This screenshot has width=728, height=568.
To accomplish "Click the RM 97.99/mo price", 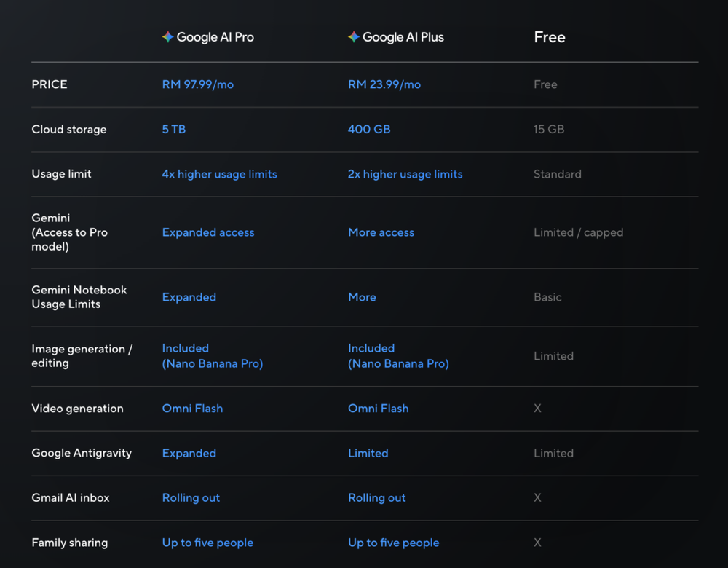I will (198, 84).
